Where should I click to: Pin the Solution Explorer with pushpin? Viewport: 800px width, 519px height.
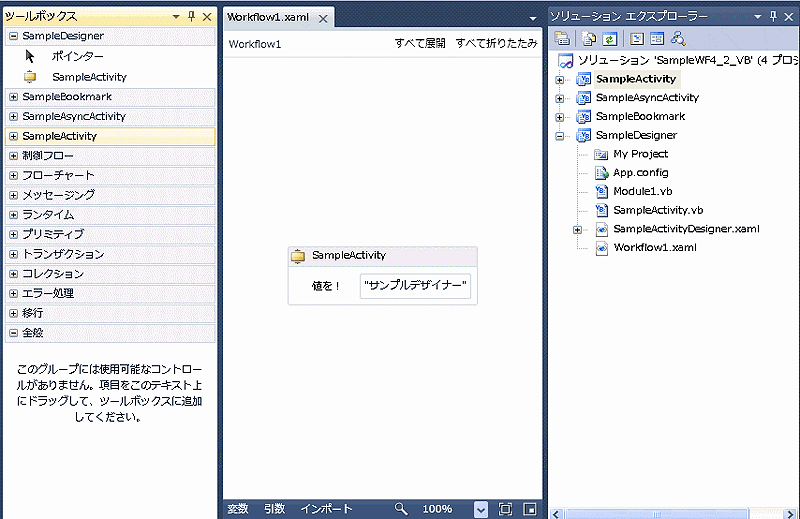774,16
